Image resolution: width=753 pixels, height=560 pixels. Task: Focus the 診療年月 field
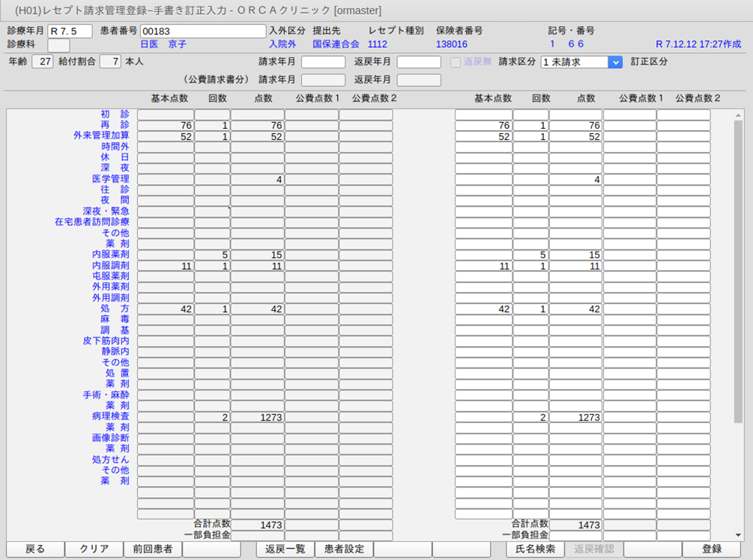pyautogui.click(x=70, y=31)
